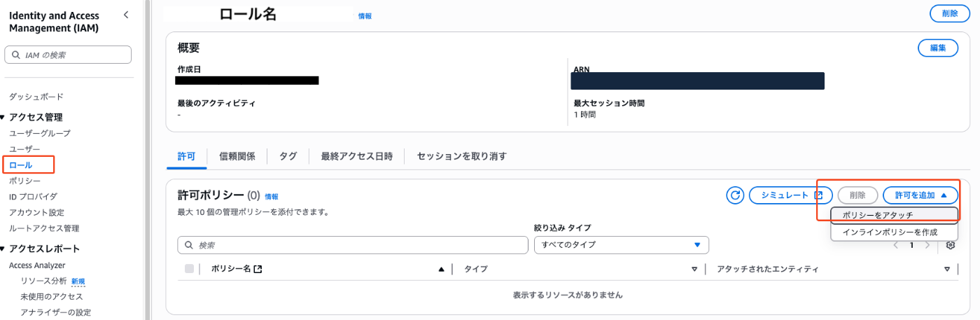Viewport: 980px width, 320px height.
Task: Sort by アタッチされたエンティティ column arrow
Action: coord(946,269)
